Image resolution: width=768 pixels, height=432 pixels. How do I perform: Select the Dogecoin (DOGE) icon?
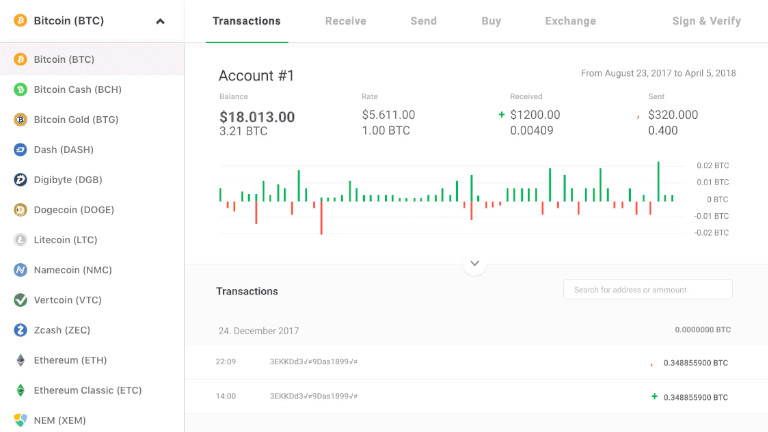[20, 209]
